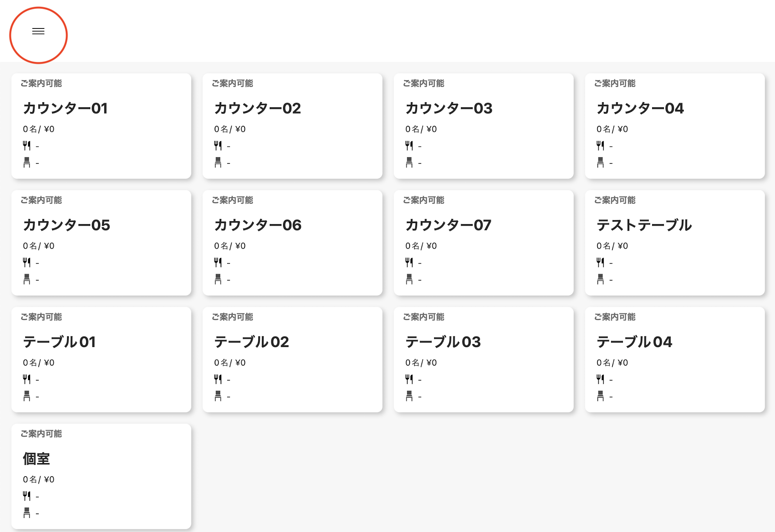Choose the テストテーブル card
The width and height of the screenshot is (775, 532).
coord(674,243)
